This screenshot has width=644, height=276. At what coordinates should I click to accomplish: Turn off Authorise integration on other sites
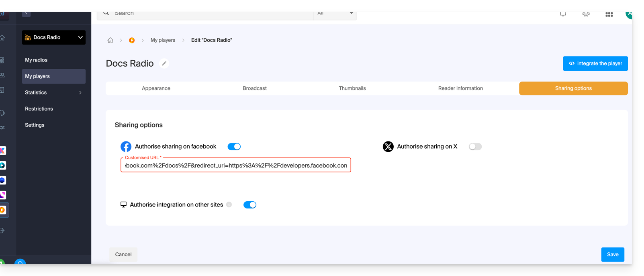[x=249, y=205]
